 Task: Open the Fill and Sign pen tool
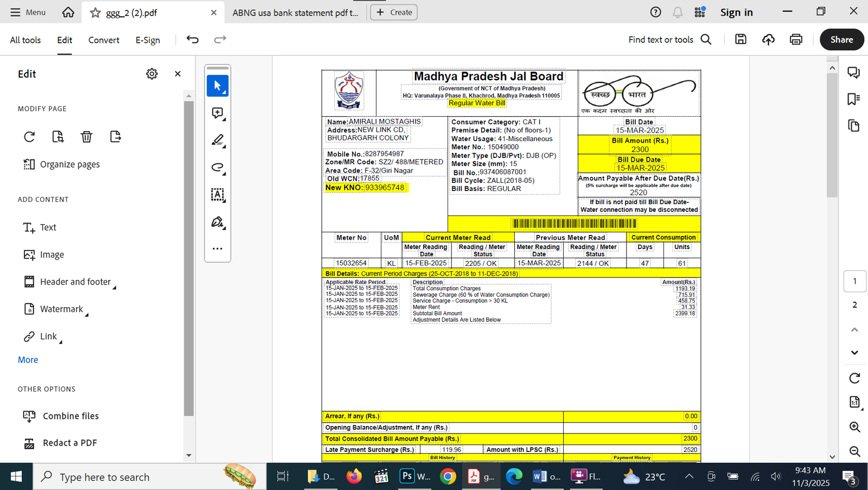[217, 222]
